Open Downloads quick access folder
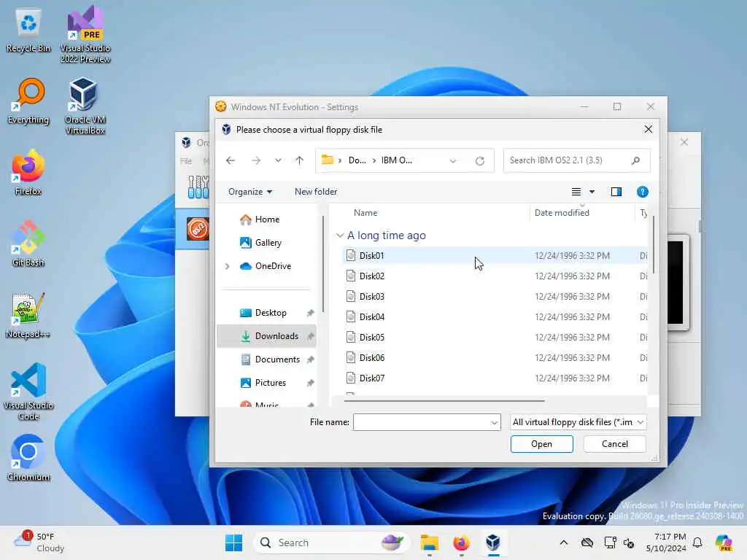 267,336
